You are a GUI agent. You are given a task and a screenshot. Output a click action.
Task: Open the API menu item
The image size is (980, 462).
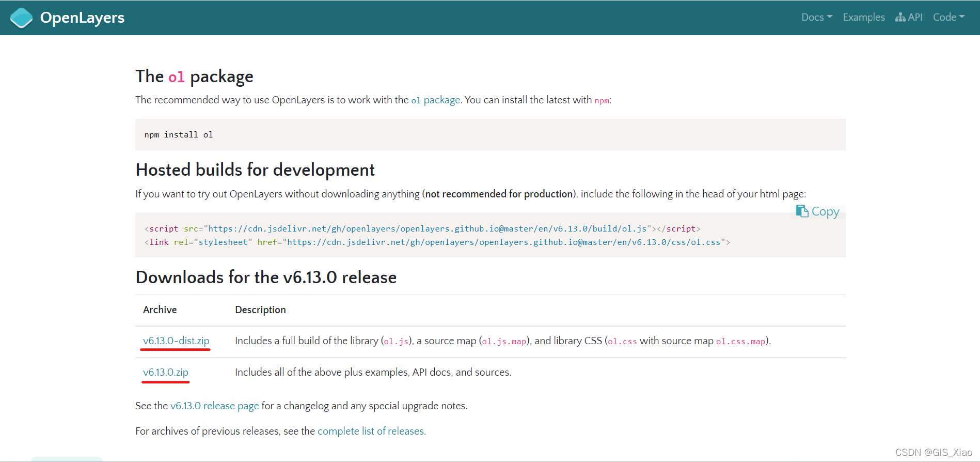(x=909, y=17)
